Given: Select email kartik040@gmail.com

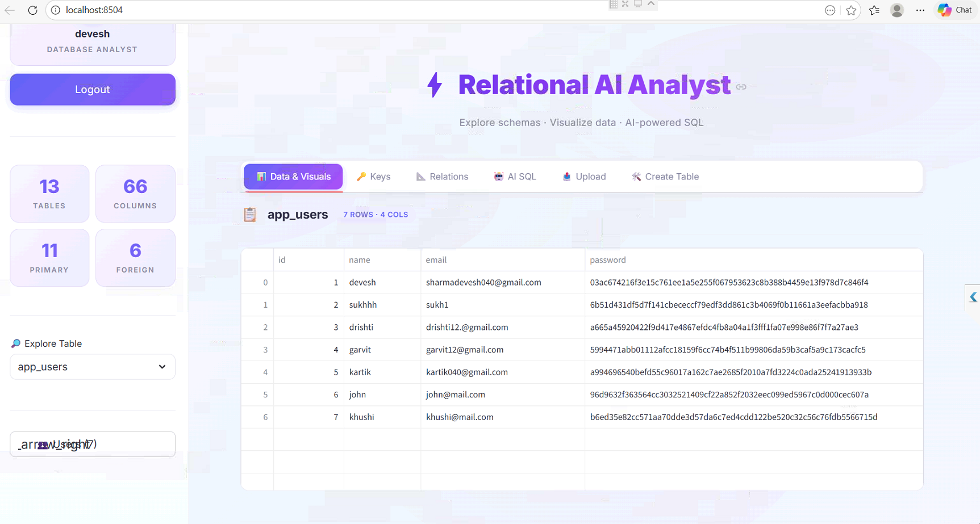Looking at the screenshot, I should coord(503,372).
